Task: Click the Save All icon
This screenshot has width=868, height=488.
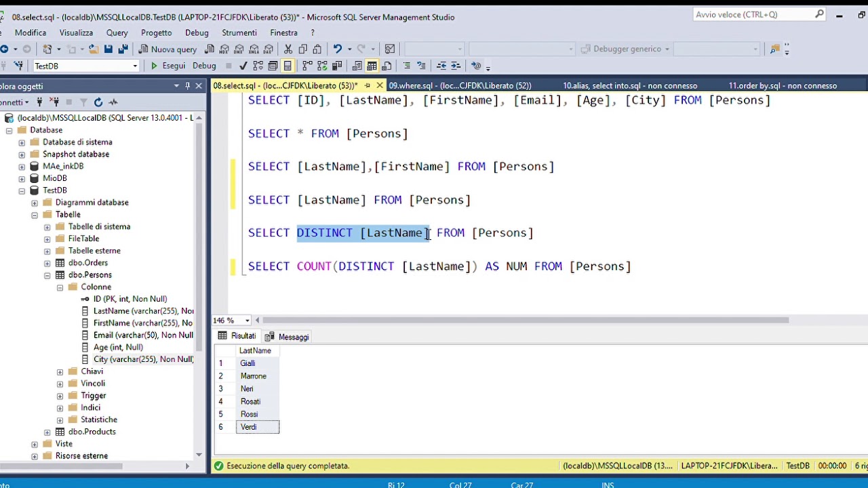Action: tap(123, 49)
